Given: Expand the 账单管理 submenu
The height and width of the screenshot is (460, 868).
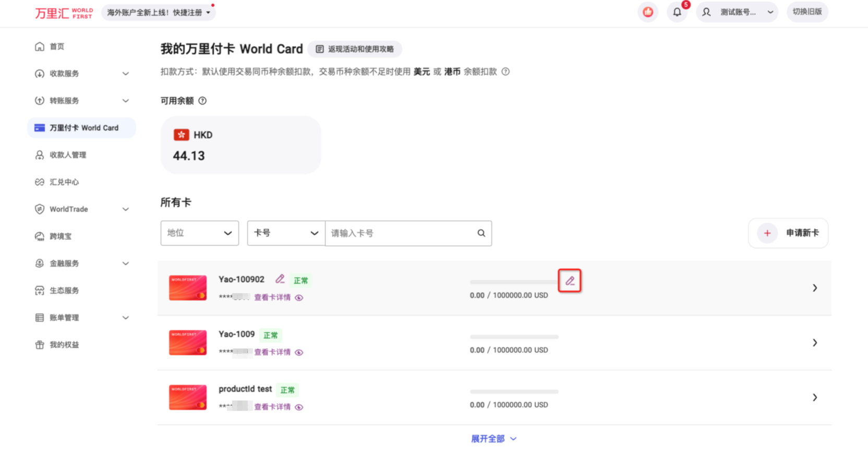Looking at the screenshot, I should coord(126,318).
